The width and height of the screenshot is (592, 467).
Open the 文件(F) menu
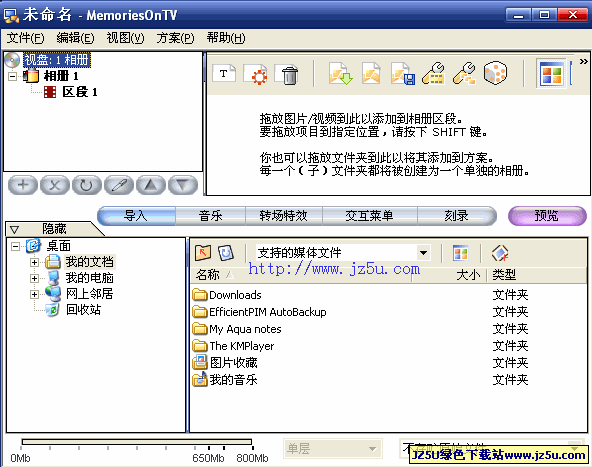pyautogui.click(x=25, y=38)
